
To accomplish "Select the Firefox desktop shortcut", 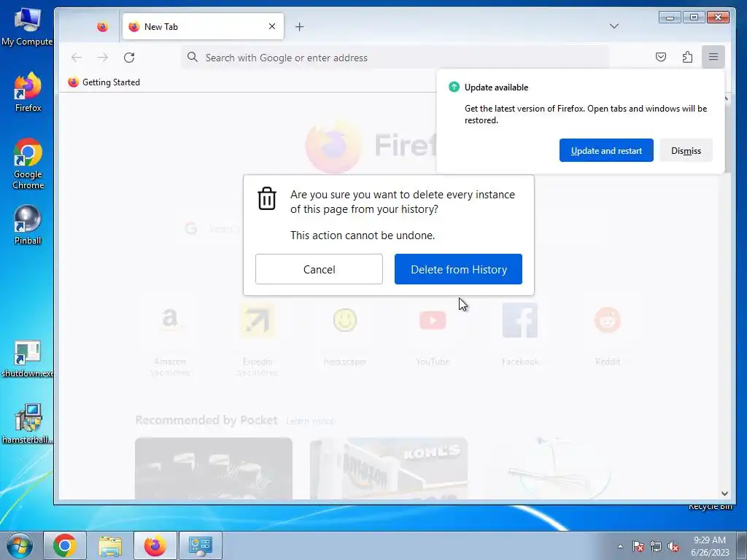I will 28,93.
